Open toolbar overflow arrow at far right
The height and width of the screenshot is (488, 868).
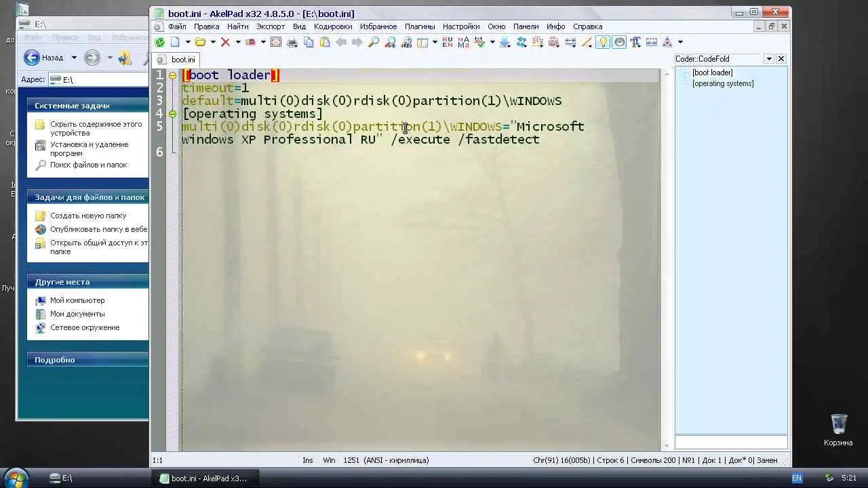click(x=680, y=42)
